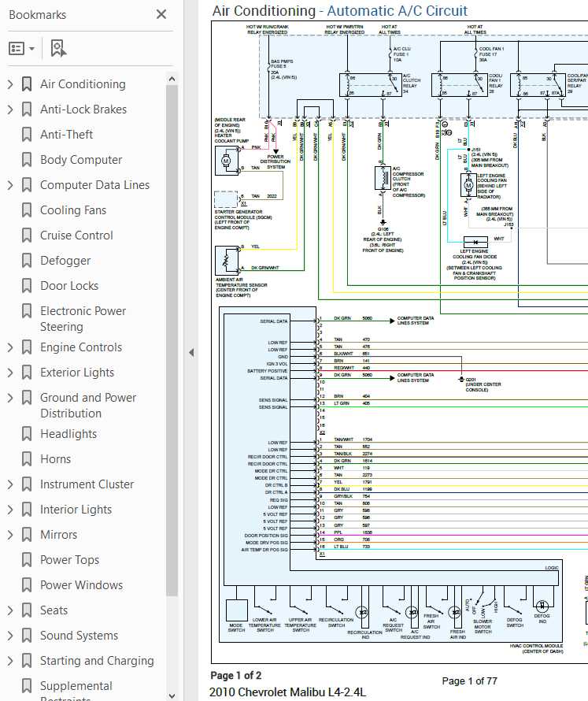
Task: Click the 'Page 1 of 2' text
Action: (236, 675)
